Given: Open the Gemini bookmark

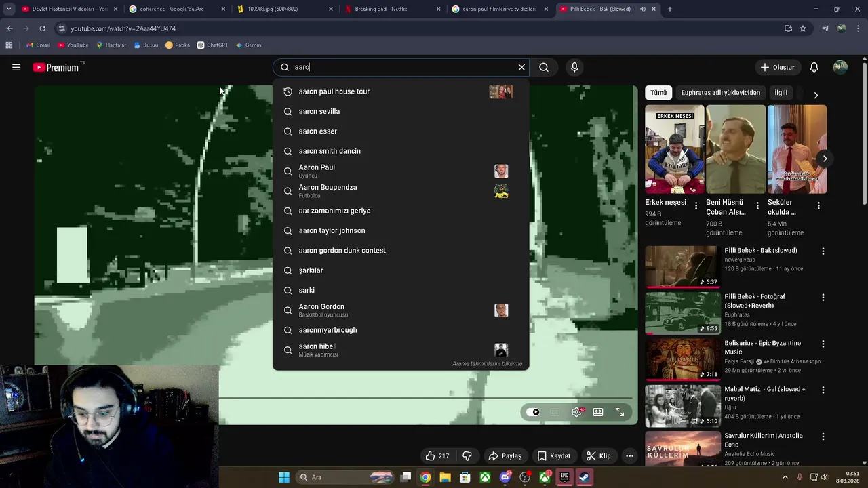Looking at the screenshot, I should click(249, 45).
